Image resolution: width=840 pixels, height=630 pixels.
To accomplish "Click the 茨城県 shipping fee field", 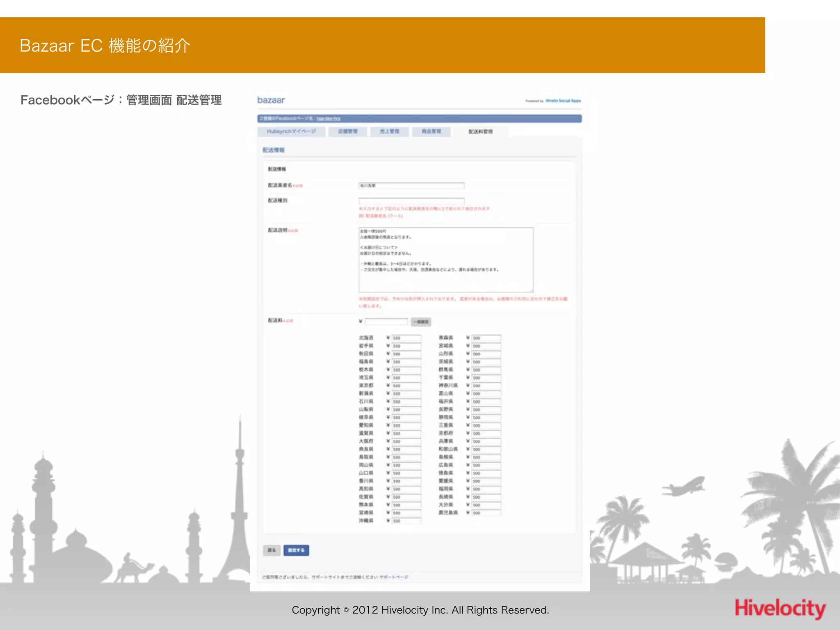I will click(486, 362).
